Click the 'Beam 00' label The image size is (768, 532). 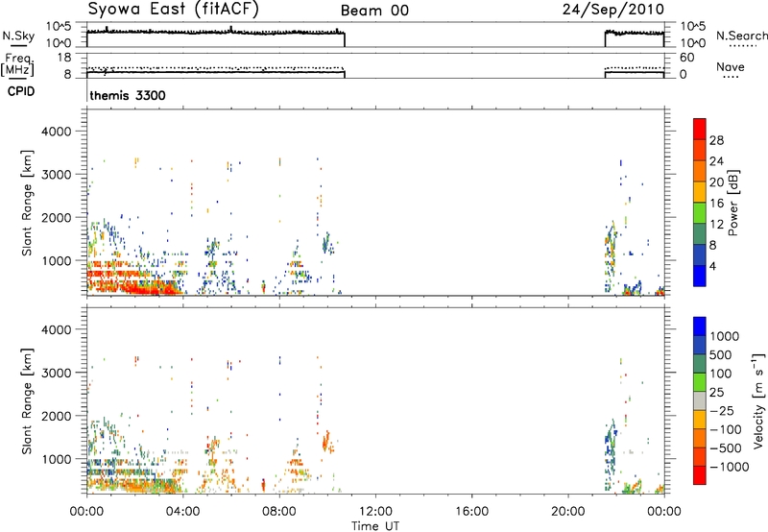pos(374,11)
